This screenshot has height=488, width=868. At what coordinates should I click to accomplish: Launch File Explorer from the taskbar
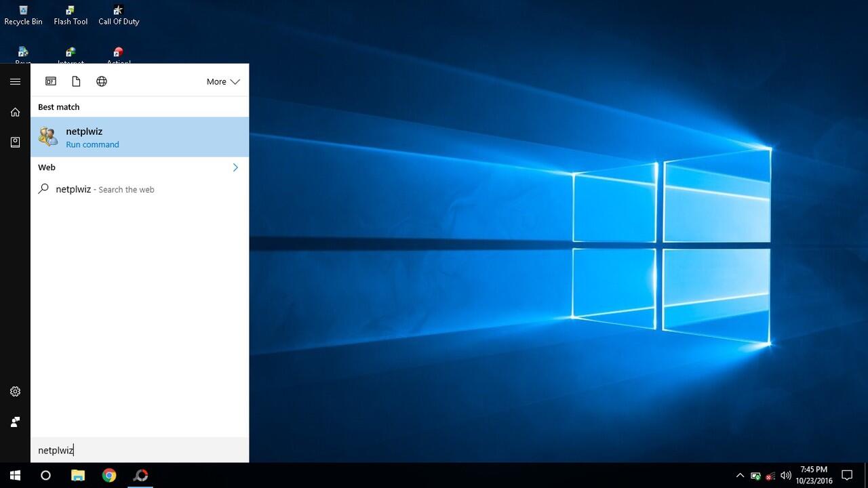pos(78,475)
